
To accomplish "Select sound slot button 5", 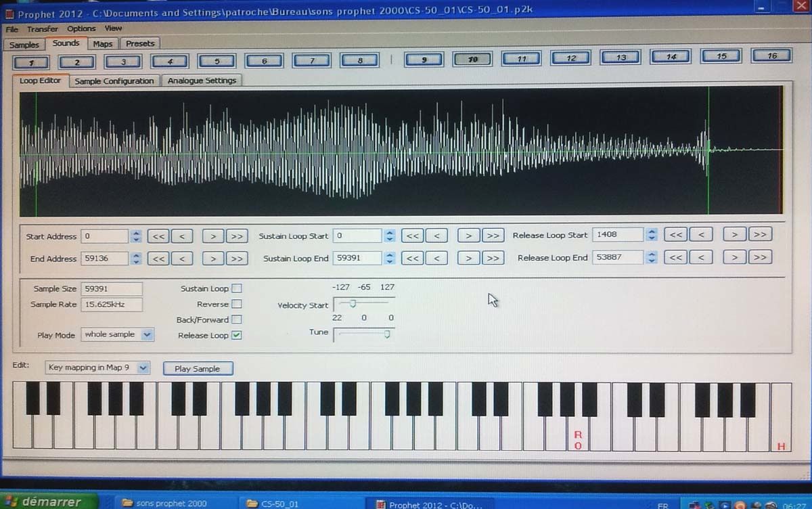I will (x=217, y=61).
